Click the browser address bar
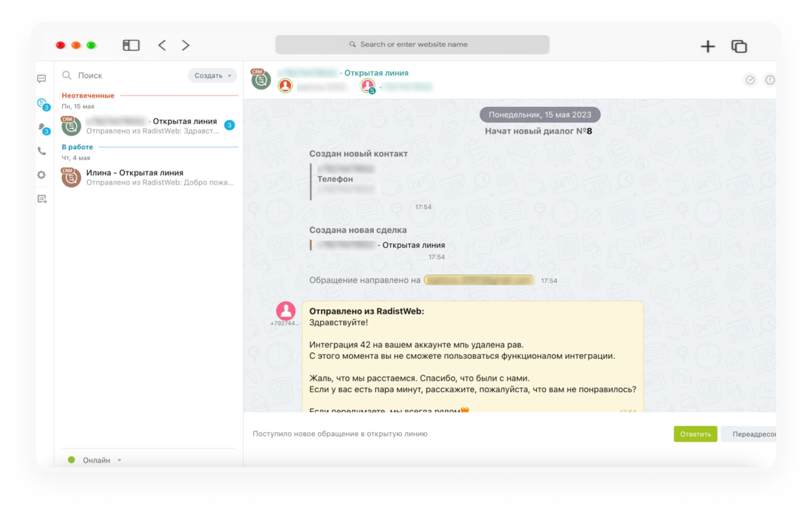The image size is (812, 512). pos(412,45)
